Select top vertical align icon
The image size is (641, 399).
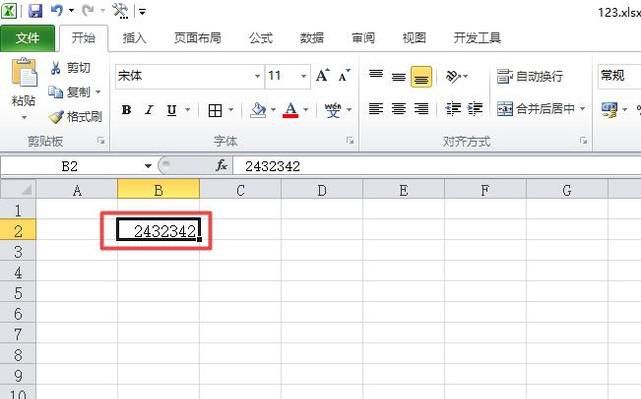(x=376, y=76)
